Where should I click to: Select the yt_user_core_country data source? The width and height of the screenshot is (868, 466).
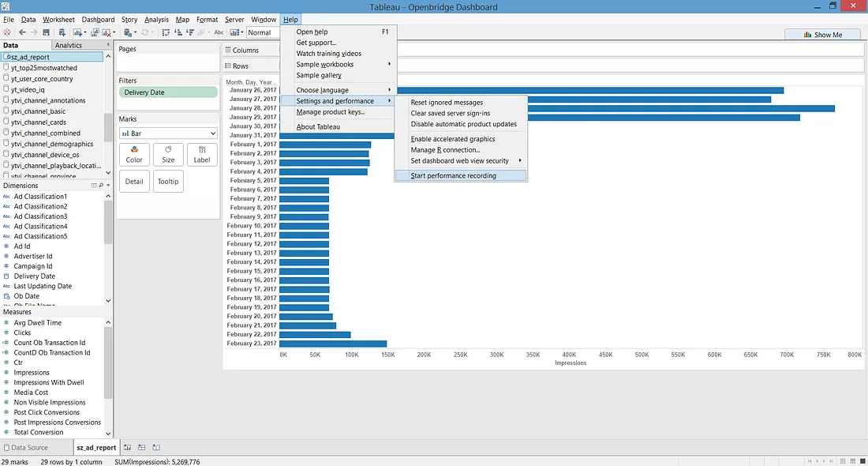coord(42,79)
